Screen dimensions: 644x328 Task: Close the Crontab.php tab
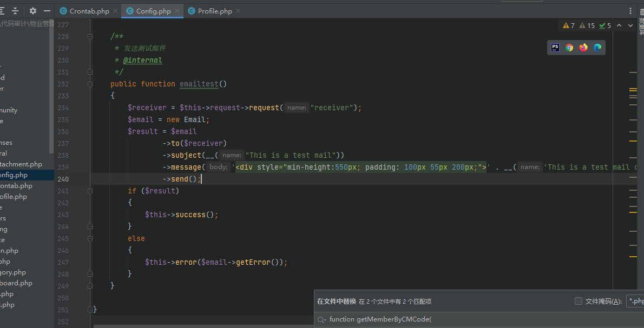tap(115, 11)
